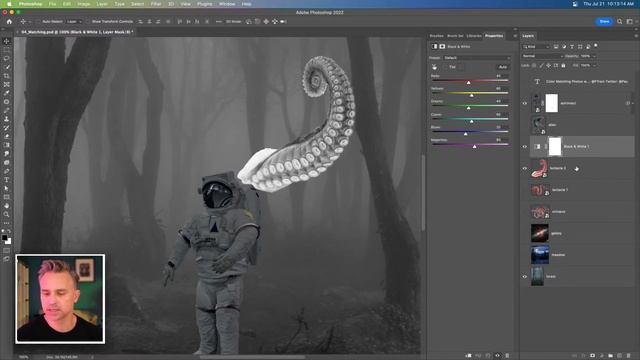Image resolution: width=640 pixels, height=360 pixels.
Task: Click the Home icon in options bar
Action: [9, 21]
